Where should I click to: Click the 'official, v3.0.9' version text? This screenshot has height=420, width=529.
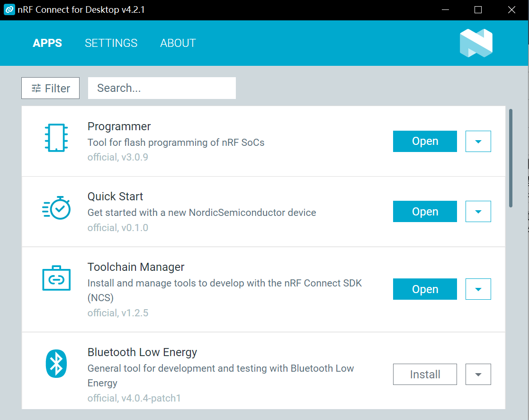click(118, 157)
